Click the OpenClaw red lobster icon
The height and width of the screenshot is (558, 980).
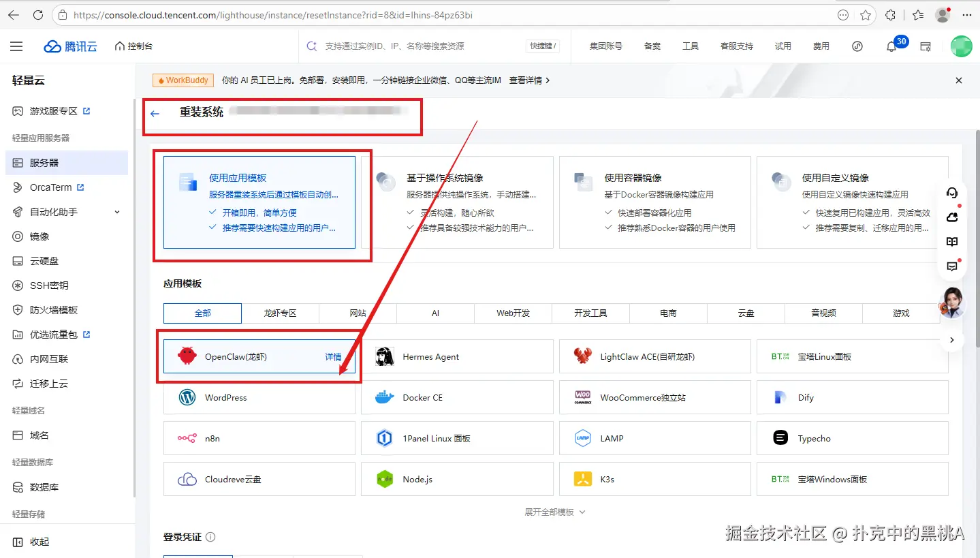(x=187, y=356)
